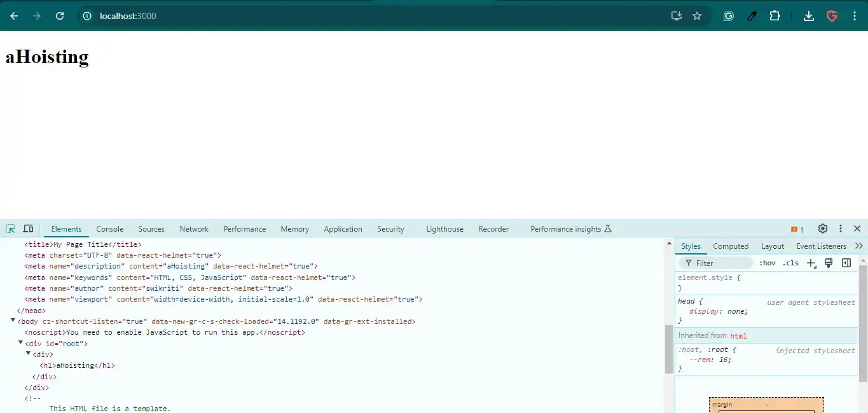Bookmark this page with the star icon
Screen dimensions: 868x413
pos(697,16)
